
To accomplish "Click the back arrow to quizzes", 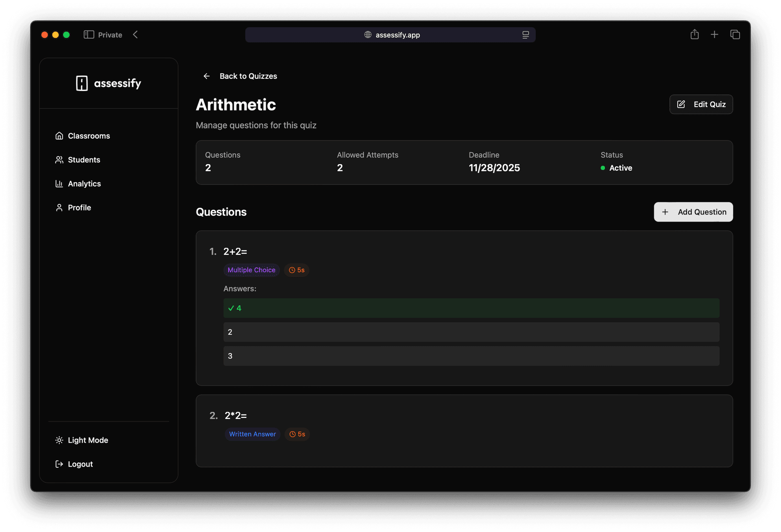I will tap(207, 76).
